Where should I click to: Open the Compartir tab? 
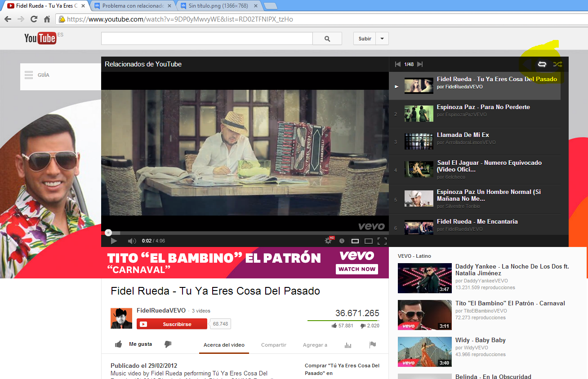[x=274, y=345]
